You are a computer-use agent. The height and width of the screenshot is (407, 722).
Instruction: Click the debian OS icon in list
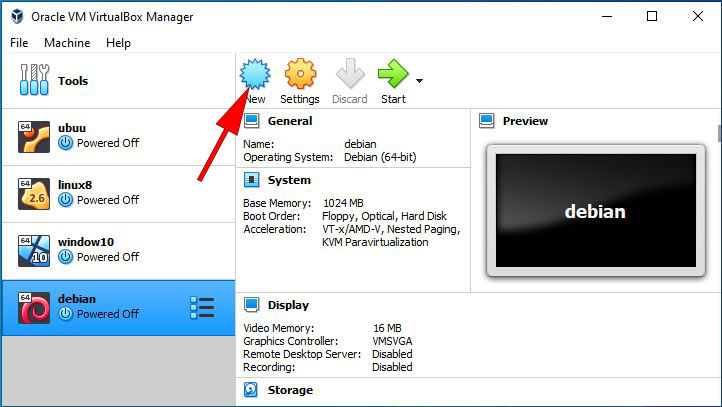coord(34,308)
